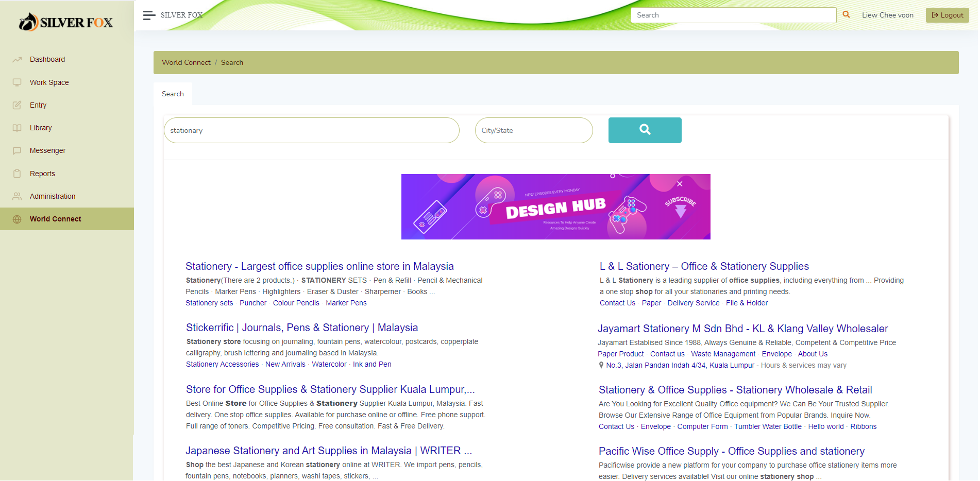Open Stationery Largest office supplies result
This screenshot has width=980, height=481.
pyautogui.click(x=319, y=266)
